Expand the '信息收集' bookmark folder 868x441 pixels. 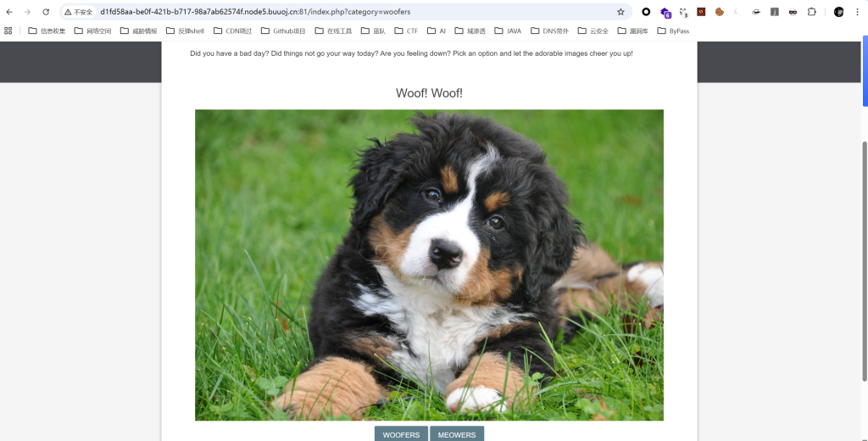point(47,31)
